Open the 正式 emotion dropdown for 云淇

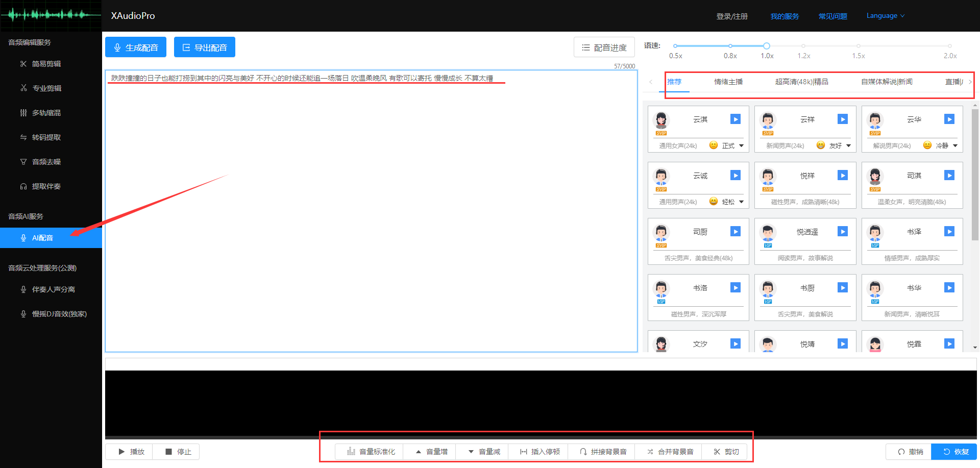[730, 145]
